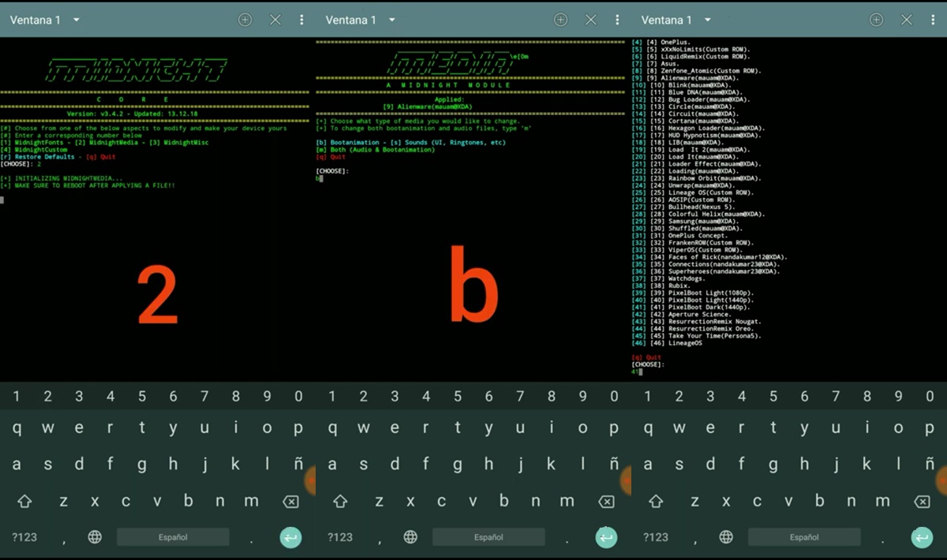Tap globe language key on MidnightCore screen keyboard

pyautogui.click(x=95, y=537)
